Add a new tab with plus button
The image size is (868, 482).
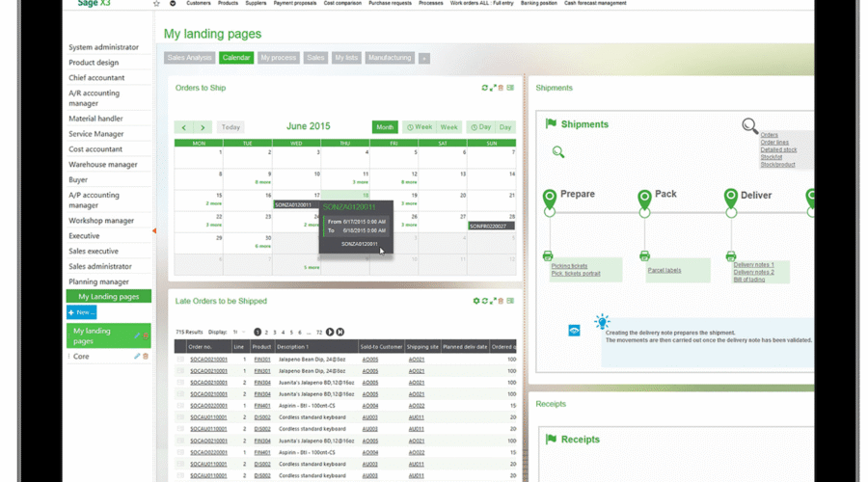pyautogui.click(x=424, y=58)
